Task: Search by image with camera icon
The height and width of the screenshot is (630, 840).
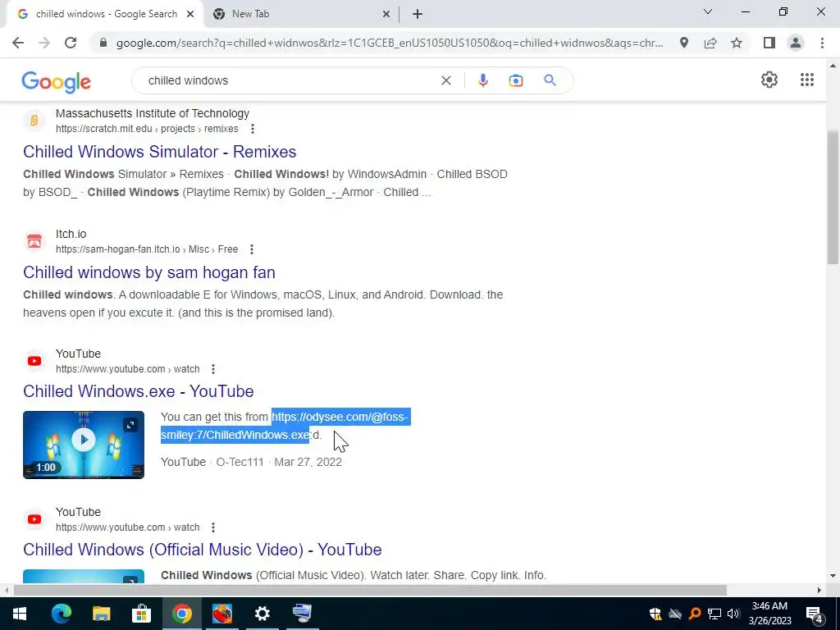Action: 515,80
